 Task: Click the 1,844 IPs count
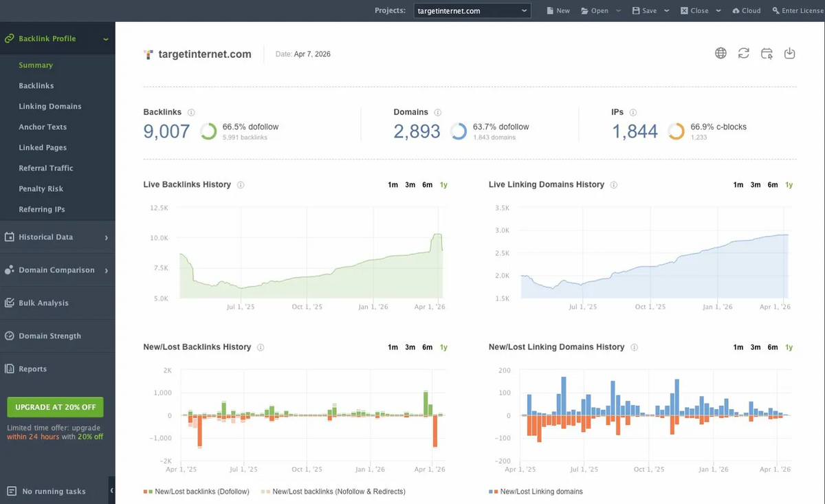pos(635,131)
